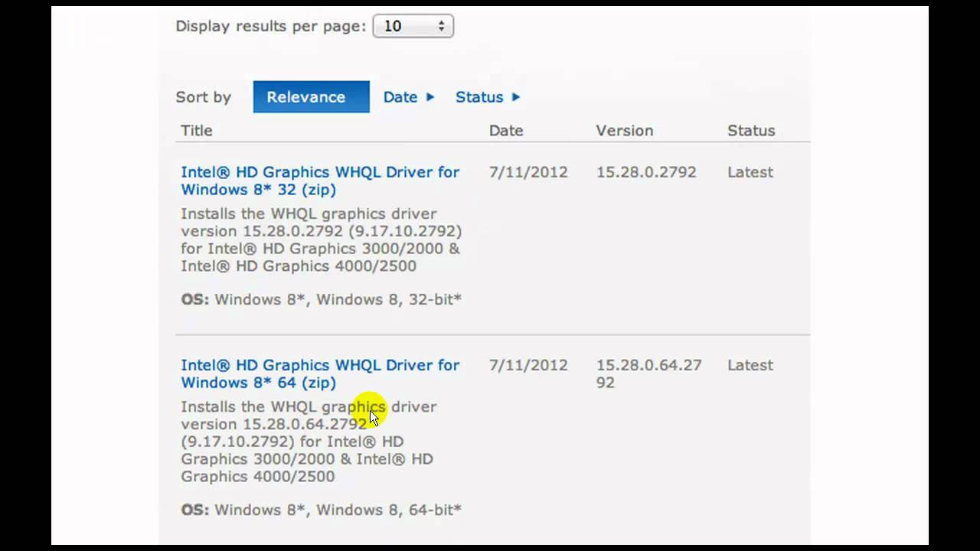Screen dimensions: 980x551
Task: Click the Display results per page label
Action: [x=271, y=26]
